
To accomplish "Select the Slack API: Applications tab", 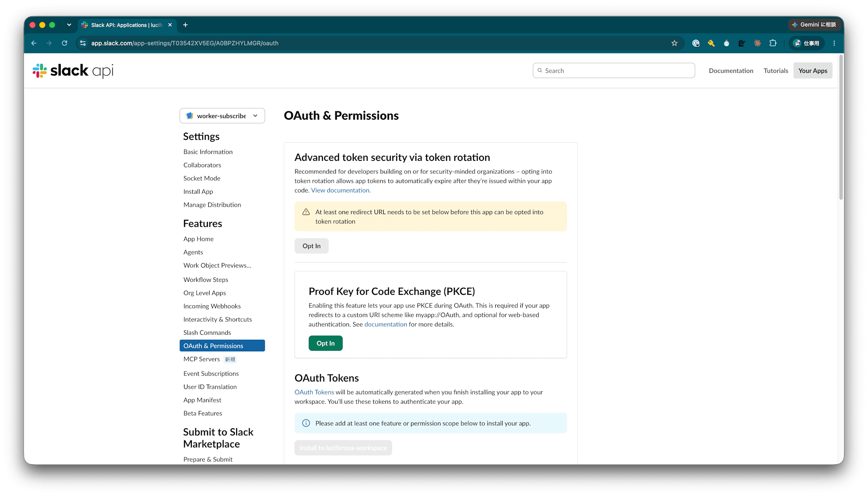I will (127, 25).
